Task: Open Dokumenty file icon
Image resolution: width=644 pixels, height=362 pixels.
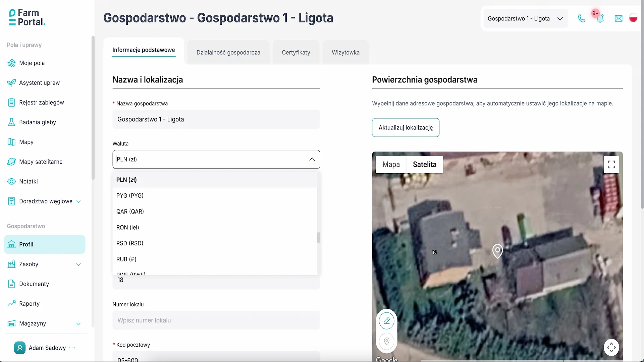Action: pyautogui.click(x=11, y=284)
